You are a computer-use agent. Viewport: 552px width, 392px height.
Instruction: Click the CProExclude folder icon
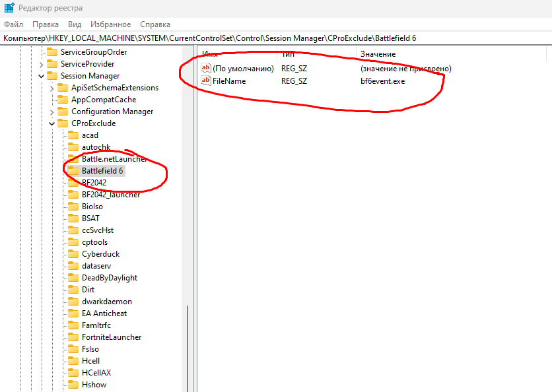[x=63, y=123]
